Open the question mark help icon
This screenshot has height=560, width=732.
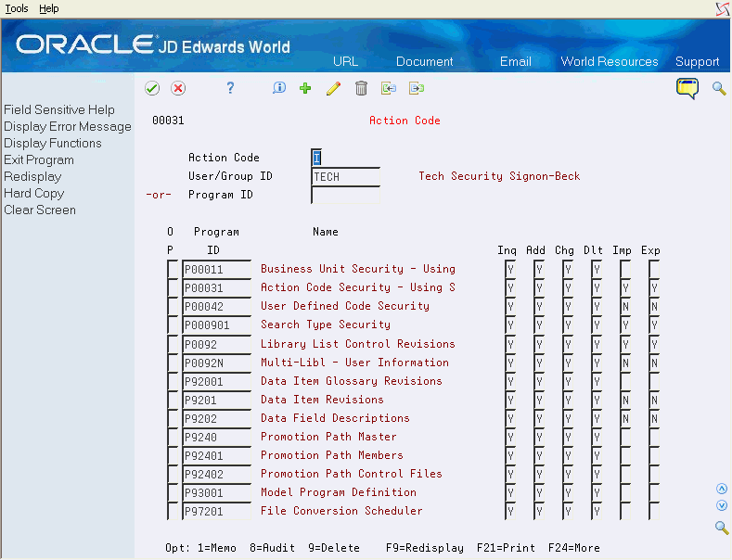[x=230, y=88]
